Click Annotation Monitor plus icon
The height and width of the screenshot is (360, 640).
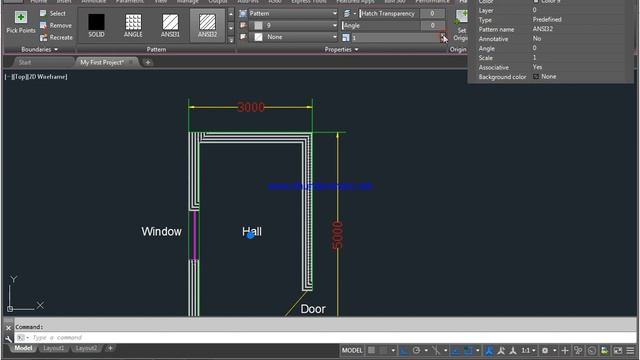[x=565, y=351]
